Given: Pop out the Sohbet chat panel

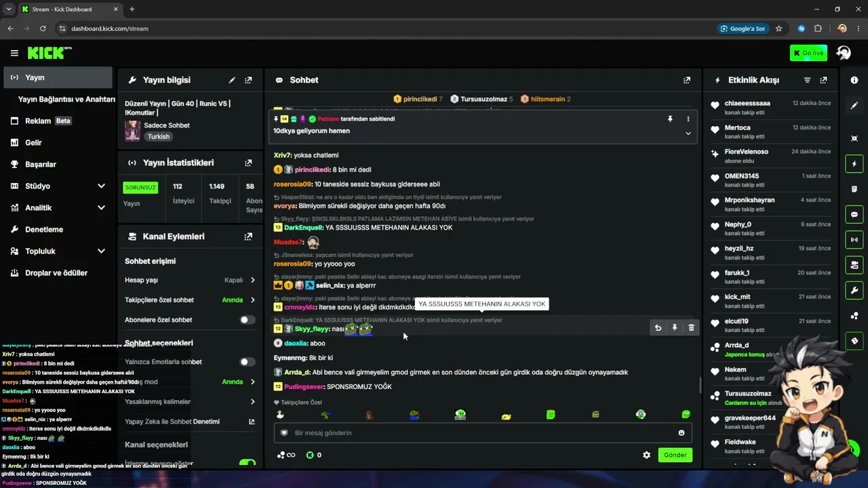Looking at the screenshot, I should click(687, 80).
